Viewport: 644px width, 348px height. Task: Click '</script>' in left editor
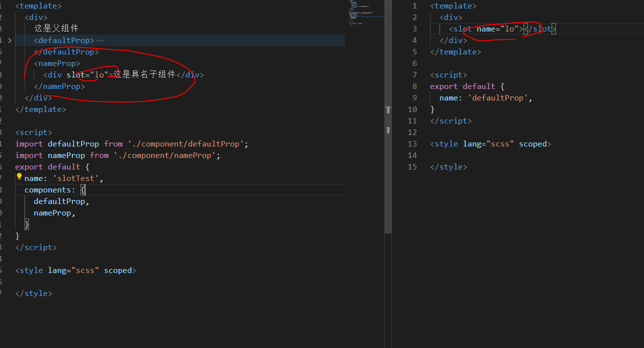coord(36,247)
